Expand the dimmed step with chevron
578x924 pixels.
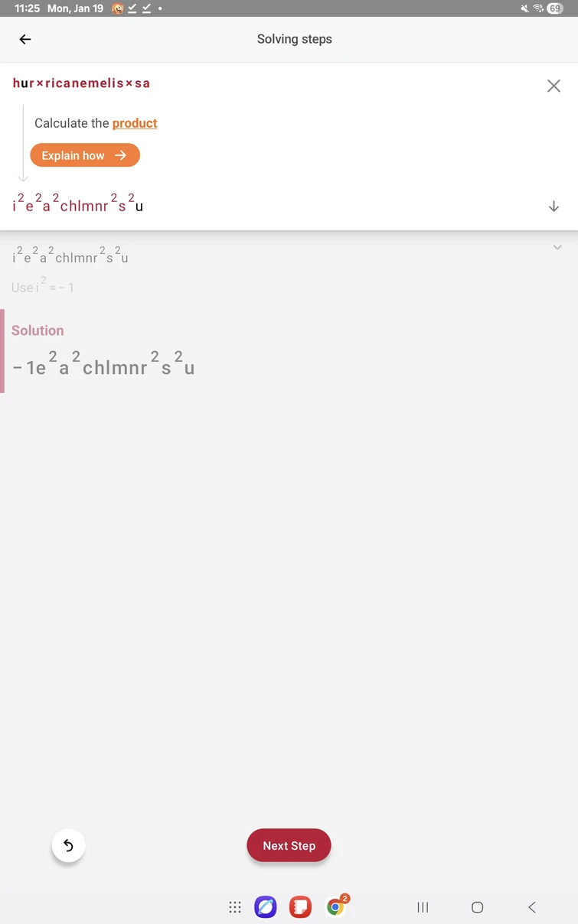(x=557, y=248)
